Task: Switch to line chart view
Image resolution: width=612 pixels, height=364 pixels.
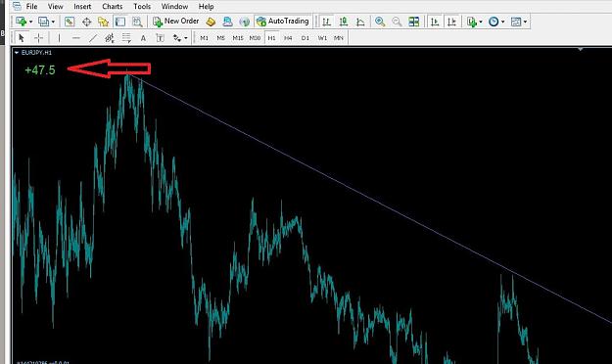Action: (x=360, y=22)
